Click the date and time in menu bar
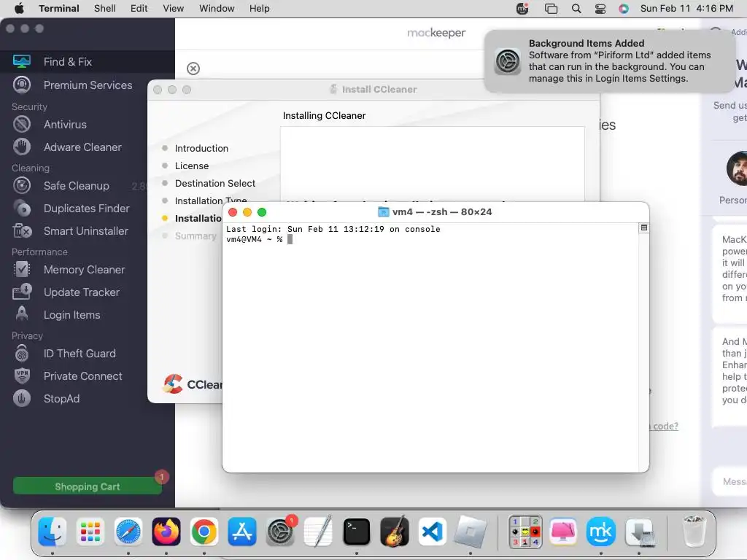This screenshot has width=747, height=560. point(686,9)
